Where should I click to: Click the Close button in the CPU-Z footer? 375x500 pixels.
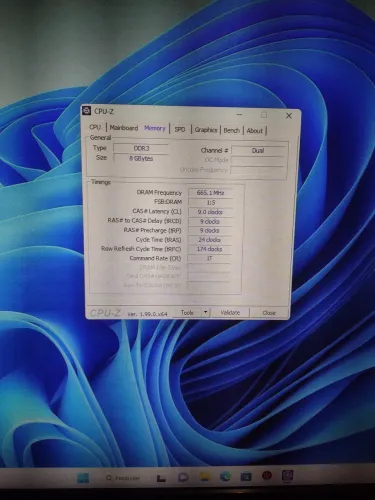click(269, 313)
